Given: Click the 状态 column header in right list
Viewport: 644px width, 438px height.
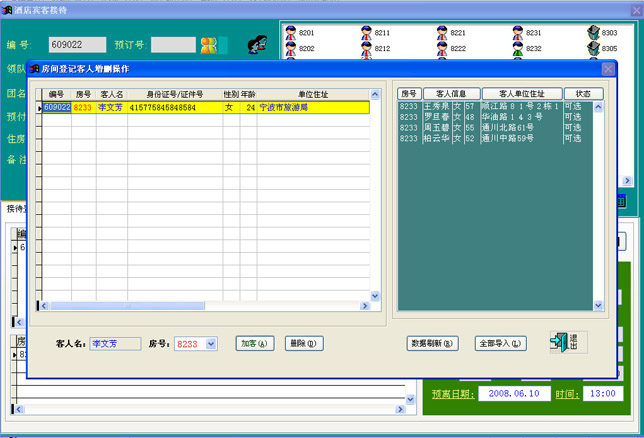Looking at the screenshot, I should [582, 94].
